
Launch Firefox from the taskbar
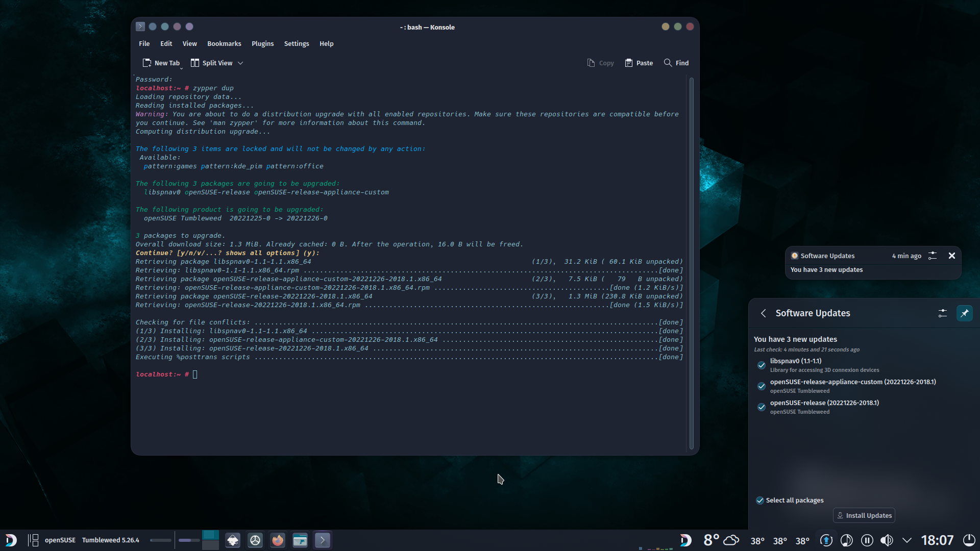coord(278,540)
